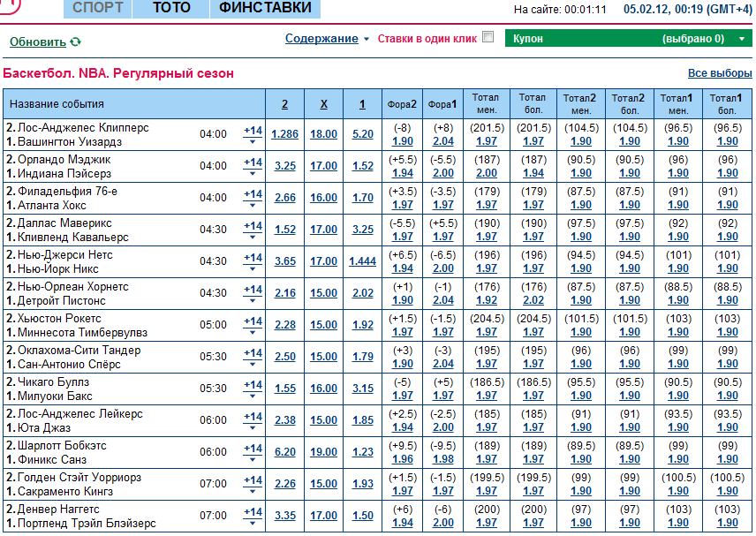Select draw odds 19.00 in Шарлотт row
Screen dimensions: 756x536
323,452
